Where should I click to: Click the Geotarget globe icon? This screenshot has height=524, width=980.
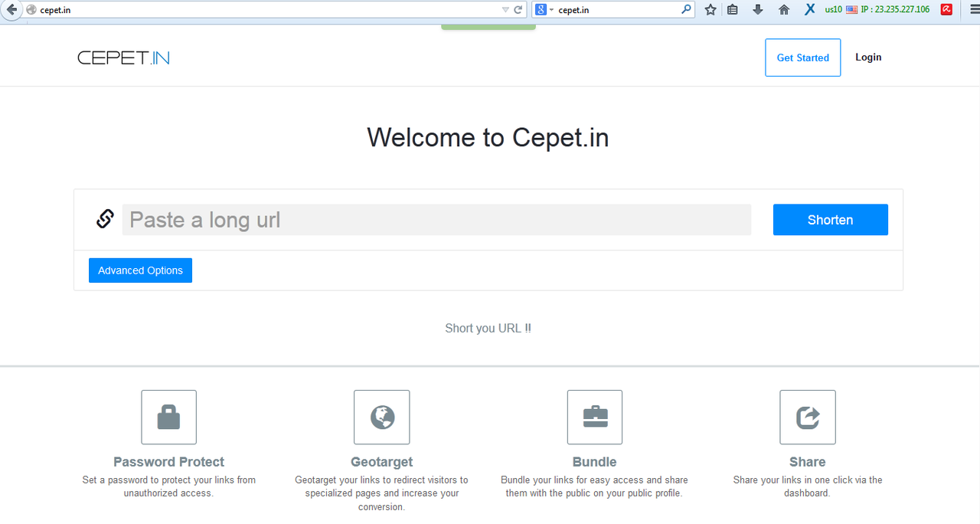pos(382,418)
